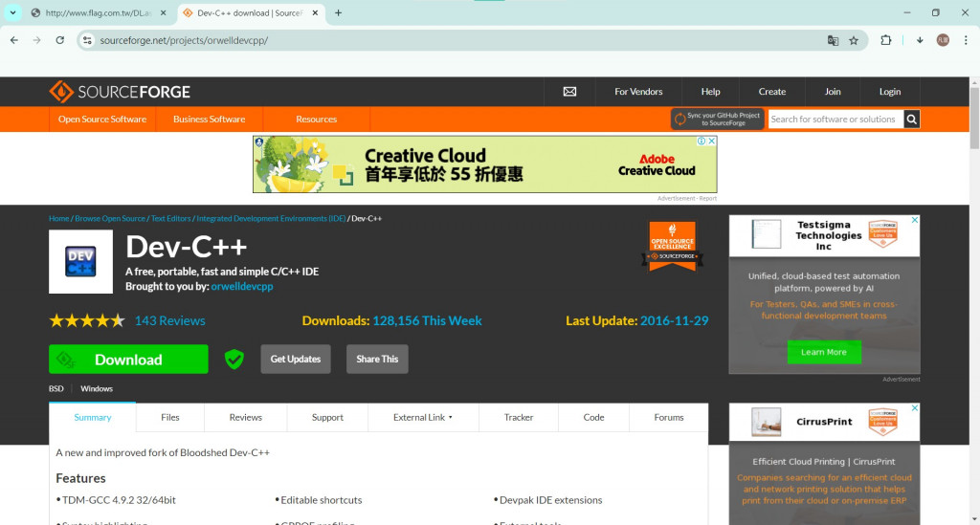
Task: Click the translate page icon
Action: click(x=833, y=40)
